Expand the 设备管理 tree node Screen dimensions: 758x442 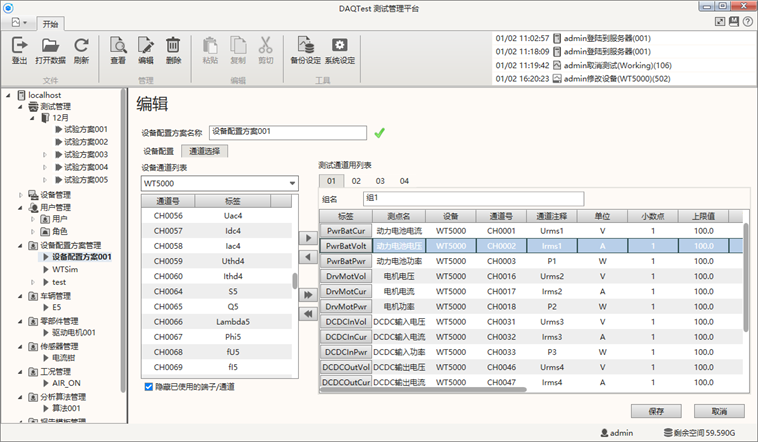pyautogui.click(x=21, y=194)
